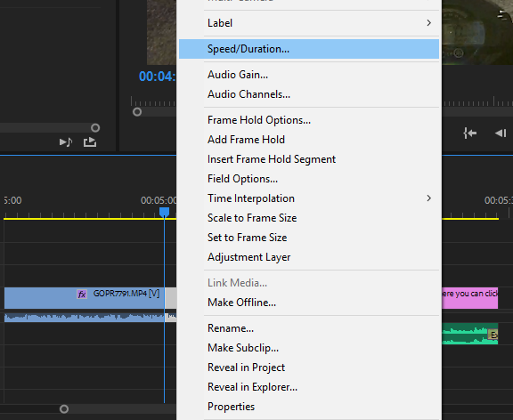Click the Go to In point button
513x420 pixels.
[x=470, y=133]
